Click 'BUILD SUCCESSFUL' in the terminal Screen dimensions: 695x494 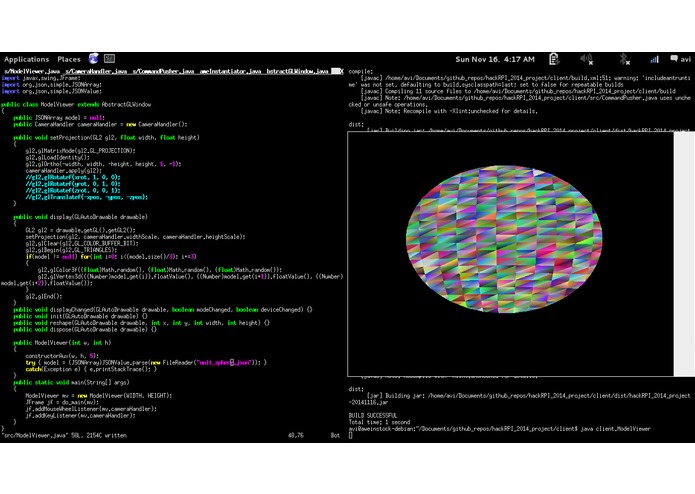[x=373, y=416]
